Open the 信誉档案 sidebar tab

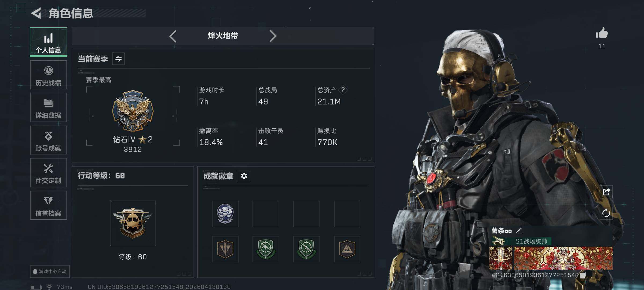tap(48, 205)
